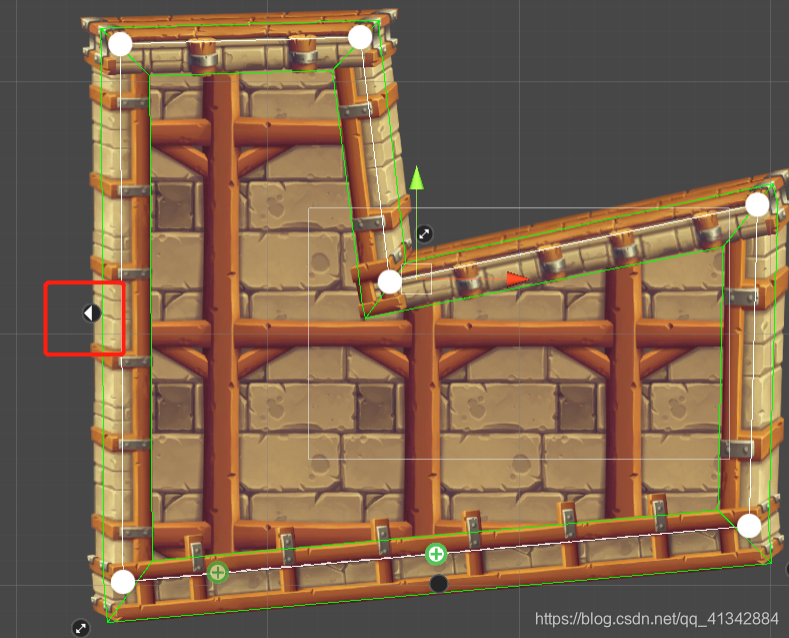The height and width of the screenshot is (638, 789).
Task: Click the black circular handle on bottom edge
Action: click(x=439, y=584)
